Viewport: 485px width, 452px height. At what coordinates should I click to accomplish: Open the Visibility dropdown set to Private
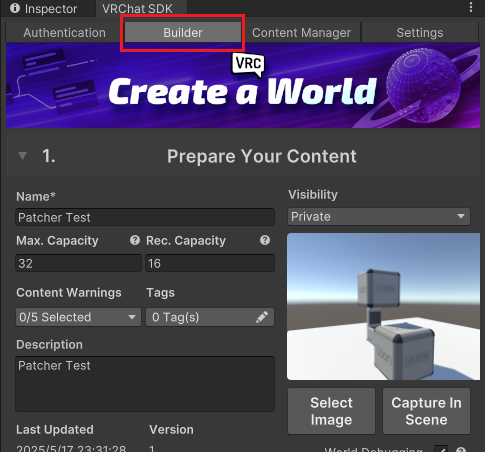click(379, 217)
